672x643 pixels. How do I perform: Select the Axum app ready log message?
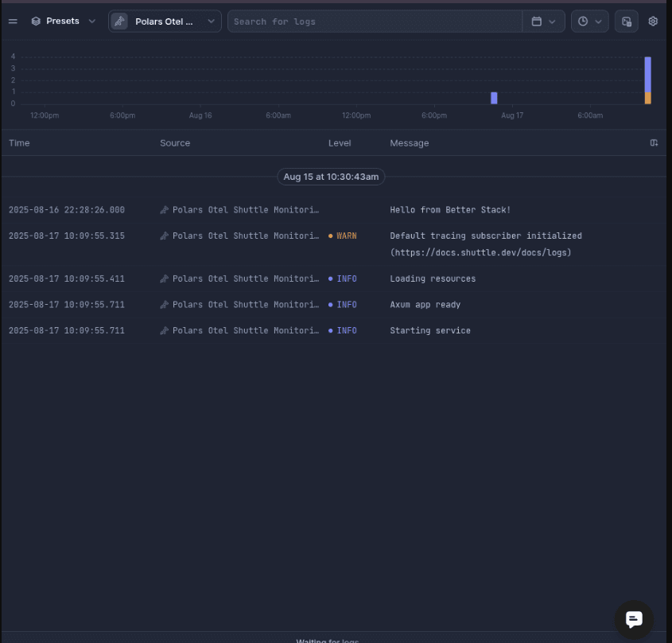pyautogui.click(x=425, y=305)
